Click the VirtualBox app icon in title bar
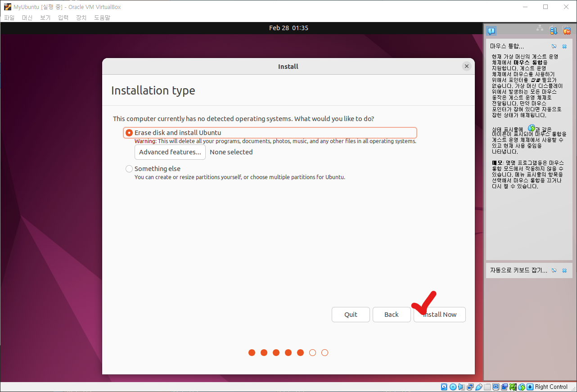577x392 pixels. 8,7
